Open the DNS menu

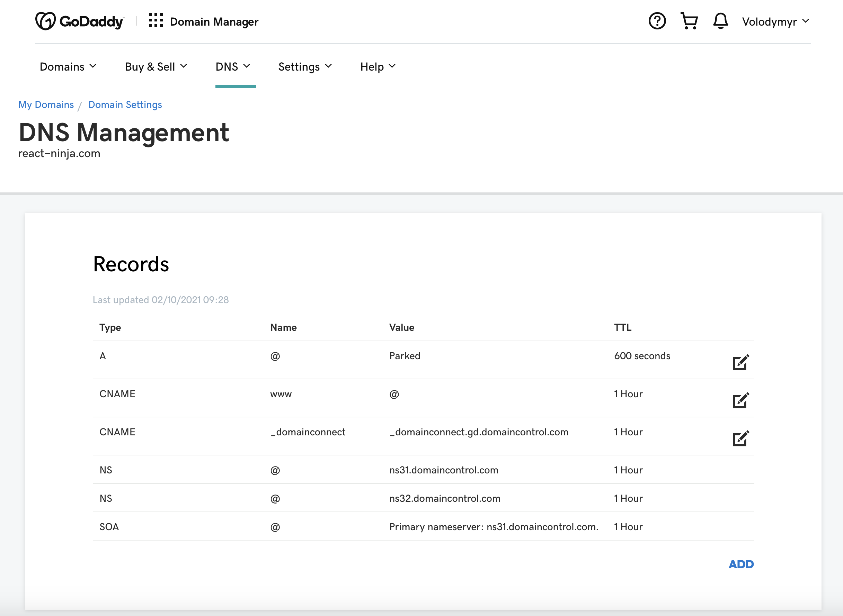[233, 67]
